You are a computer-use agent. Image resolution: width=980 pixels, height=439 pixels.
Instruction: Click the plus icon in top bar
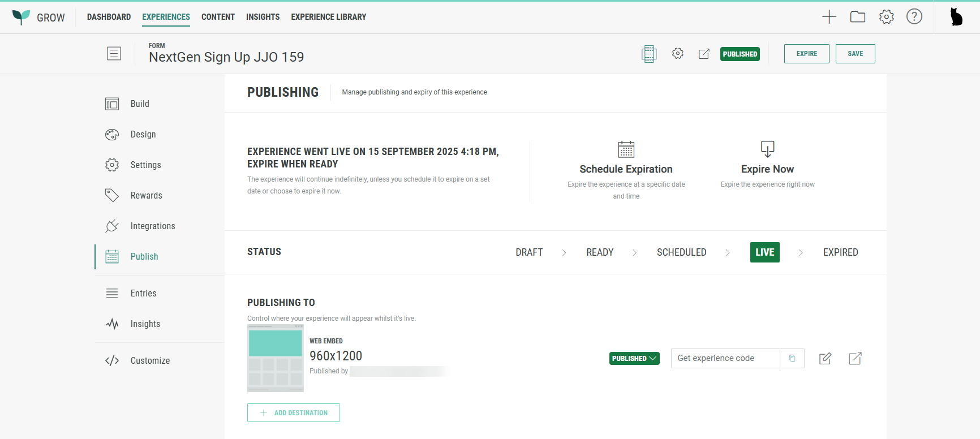coord(829,17)
